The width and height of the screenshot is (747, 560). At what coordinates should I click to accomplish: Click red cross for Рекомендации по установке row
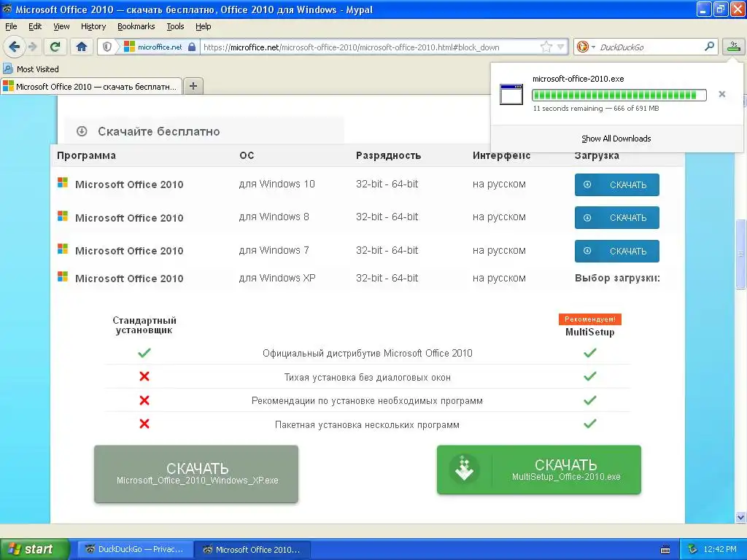[144, 400]
